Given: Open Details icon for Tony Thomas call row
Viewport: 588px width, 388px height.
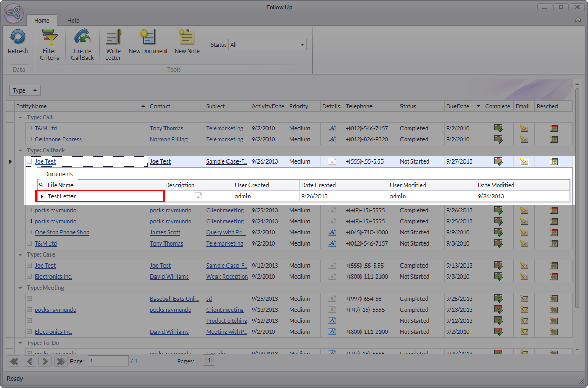Looking at the screenshot, I should (332, 128).
